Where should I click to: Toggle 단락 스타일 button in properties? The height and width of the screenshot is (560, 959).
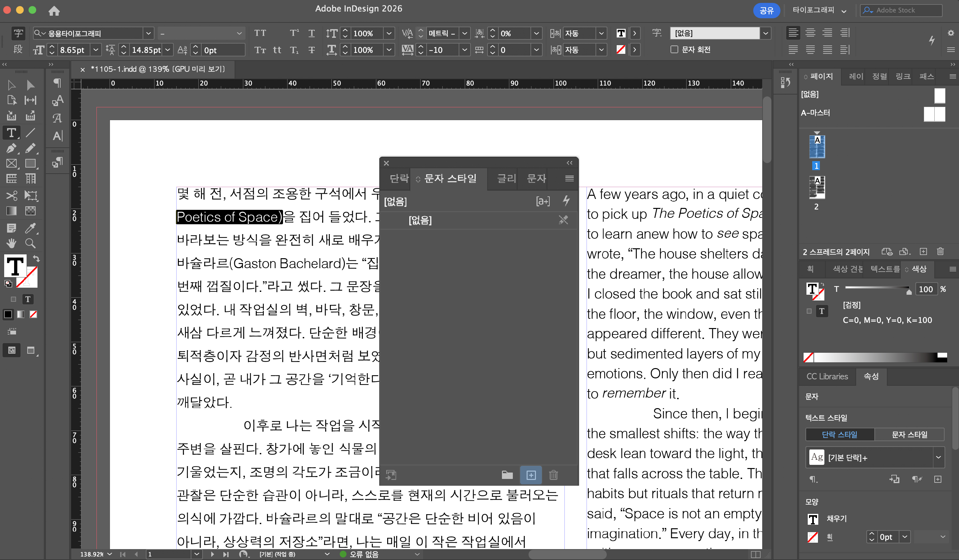[839, 434]
